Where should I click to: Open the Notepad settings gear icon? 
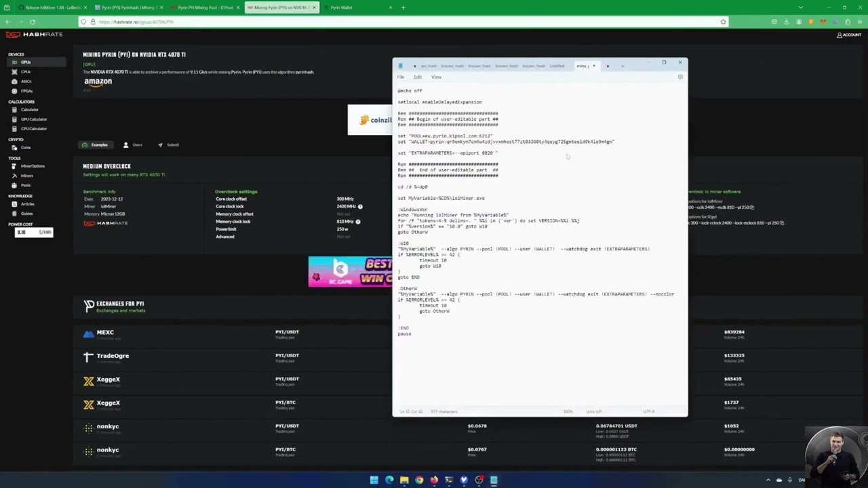(x=680, y=77)
